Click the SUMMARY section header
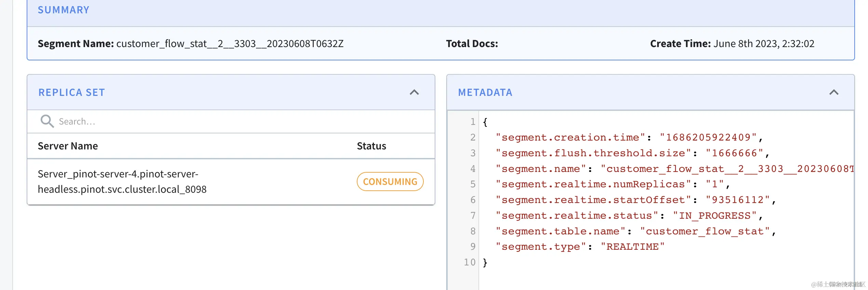The width and height of the screenshot is (868, 290). [64, 10]
